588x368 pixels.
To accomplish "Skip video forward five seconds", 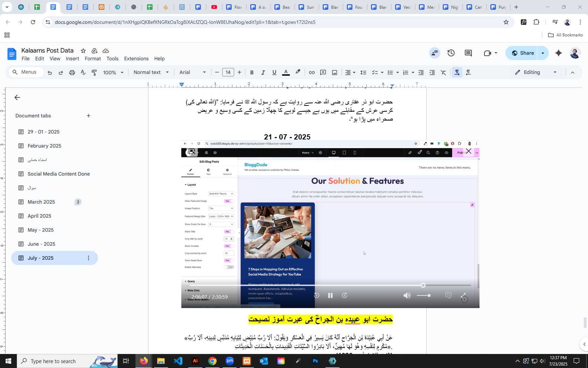I will (344, 295).
